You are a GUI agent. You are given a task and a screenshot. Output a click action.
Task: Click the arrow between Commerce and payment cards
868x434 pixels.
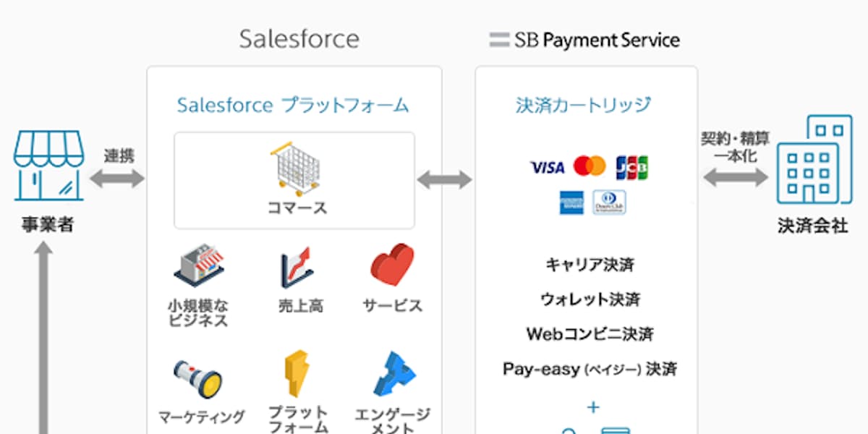(x=444, y=180)
